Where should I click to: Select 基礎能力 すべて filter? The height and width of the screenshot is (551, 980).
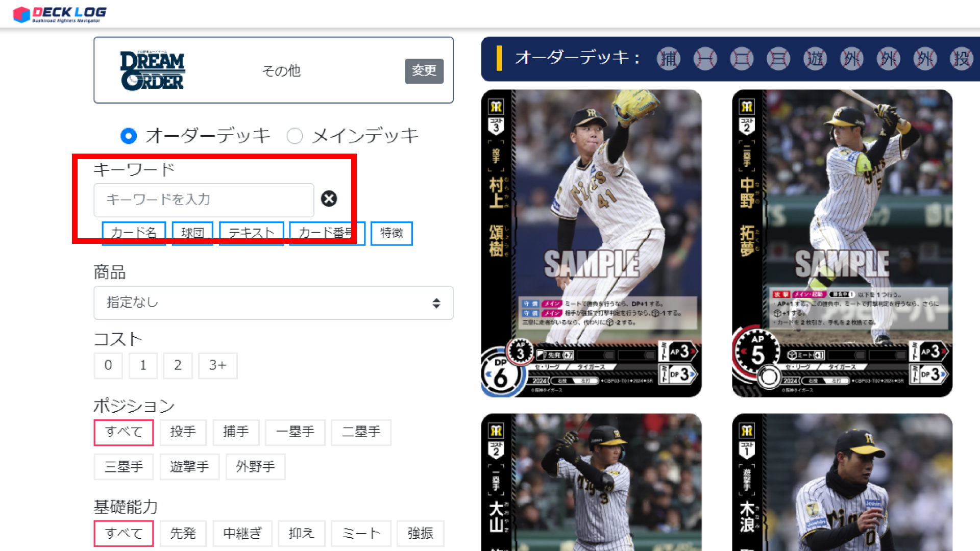(124, 534)
